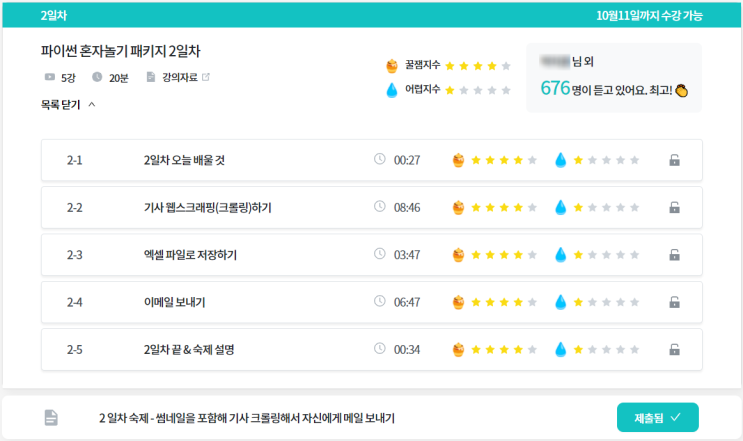Click the clock icon next to 06:47

380,301
